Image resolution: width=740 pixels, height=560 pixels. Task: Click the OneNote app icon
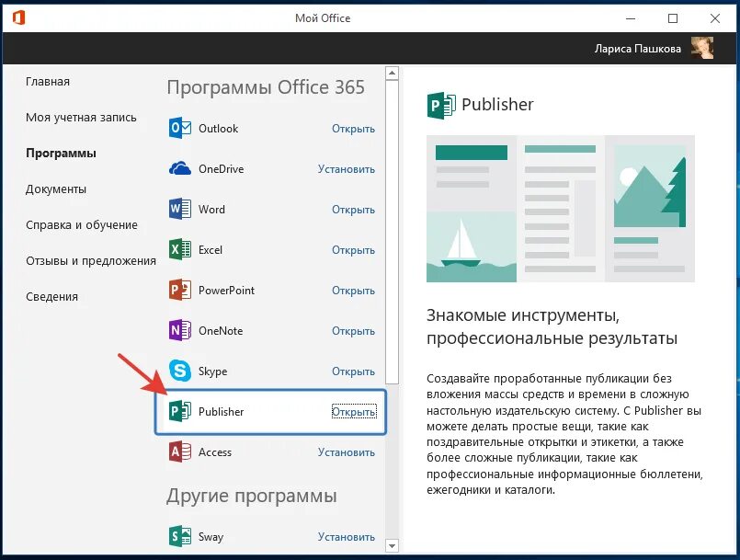click(180, 330)
